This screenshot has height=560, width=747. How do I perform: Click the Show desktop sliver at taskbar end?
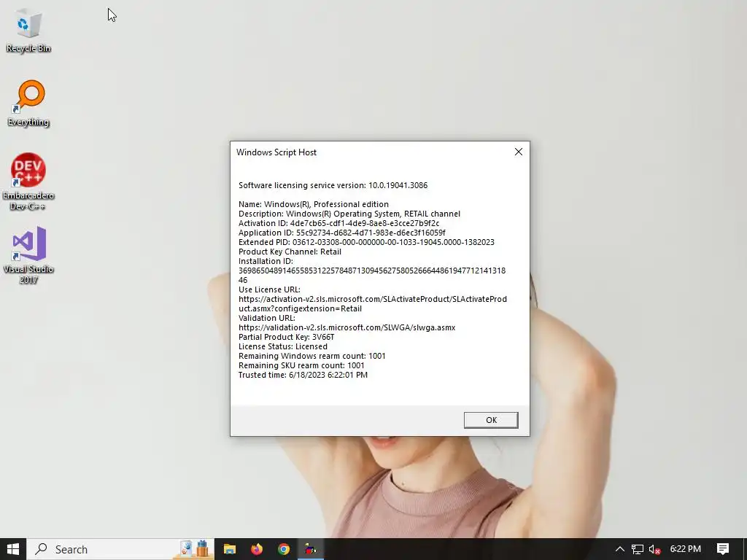(745, 549)
